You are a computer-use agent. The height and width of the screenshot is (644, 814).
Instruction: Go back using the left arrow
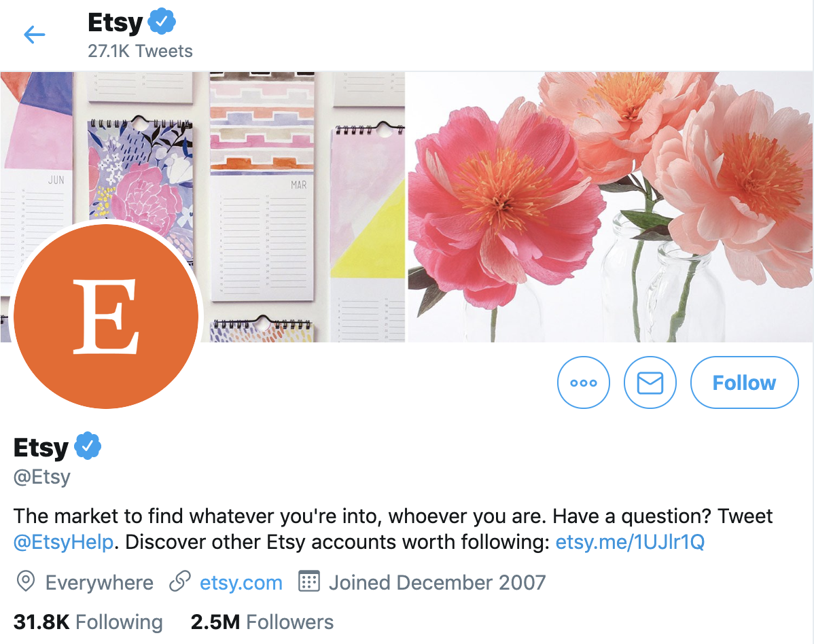[x=34, y=35]
